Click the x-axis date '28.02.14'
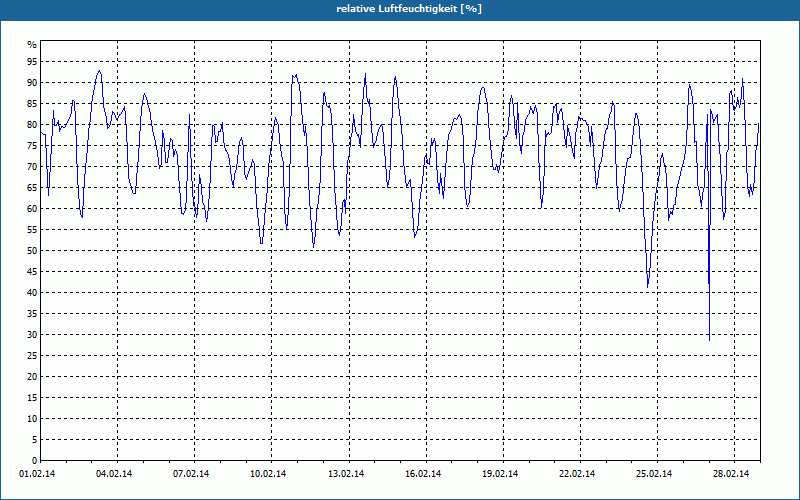800x500 pixels. tap(731, 474)
